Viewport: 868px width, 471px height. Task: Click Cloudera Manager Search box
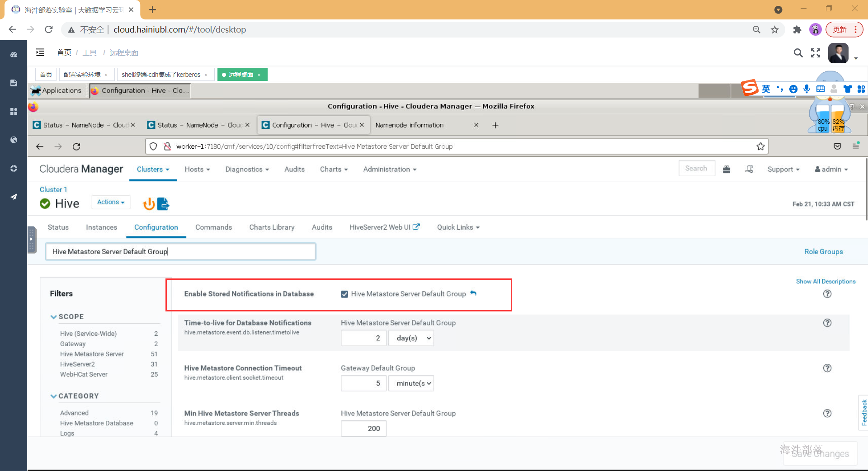point(697,168)
